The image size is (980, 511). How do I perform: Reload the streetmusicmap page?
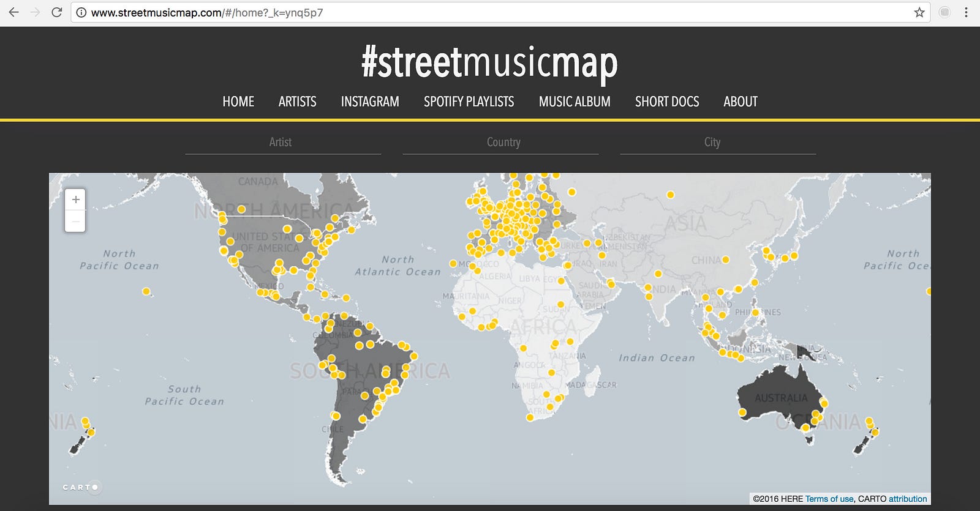(56, 12)
